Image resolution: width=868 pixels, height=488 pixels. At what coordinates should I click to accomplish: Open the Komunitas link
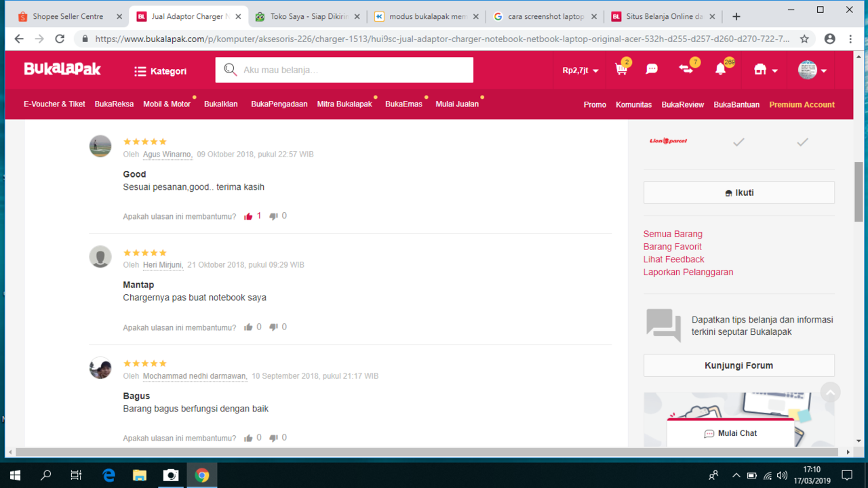633,105
